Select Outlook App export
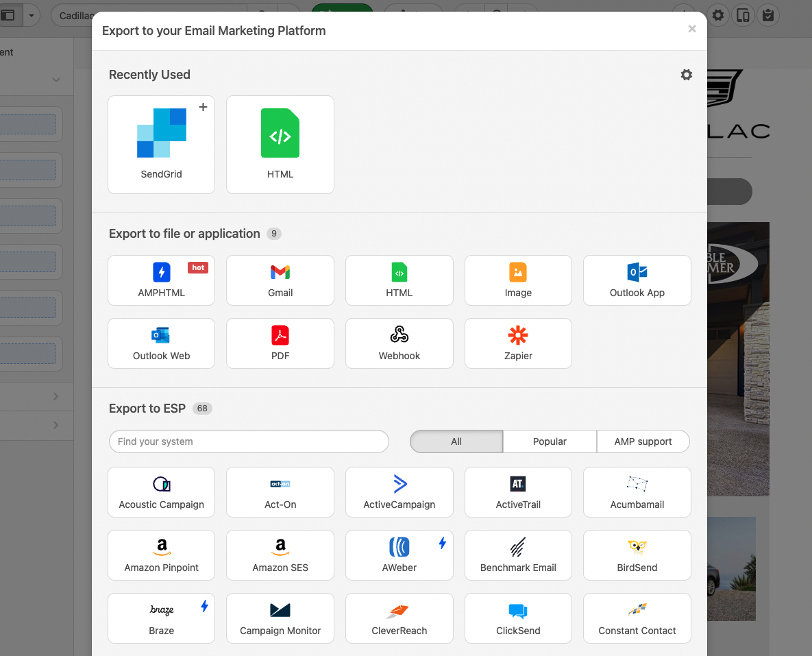The width and height of the screenshot is (812, 656). [x=637, y=280]
